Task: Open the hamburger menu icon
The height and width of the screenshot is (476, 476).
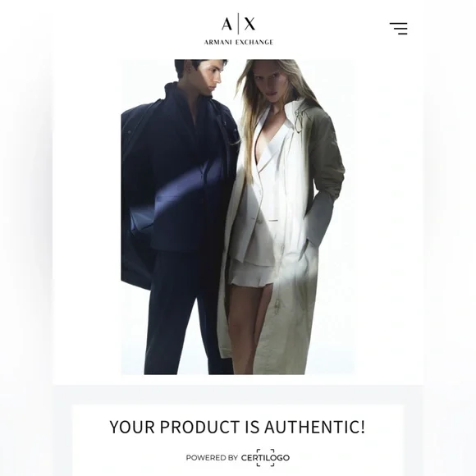Action: (x=399, y=29)
